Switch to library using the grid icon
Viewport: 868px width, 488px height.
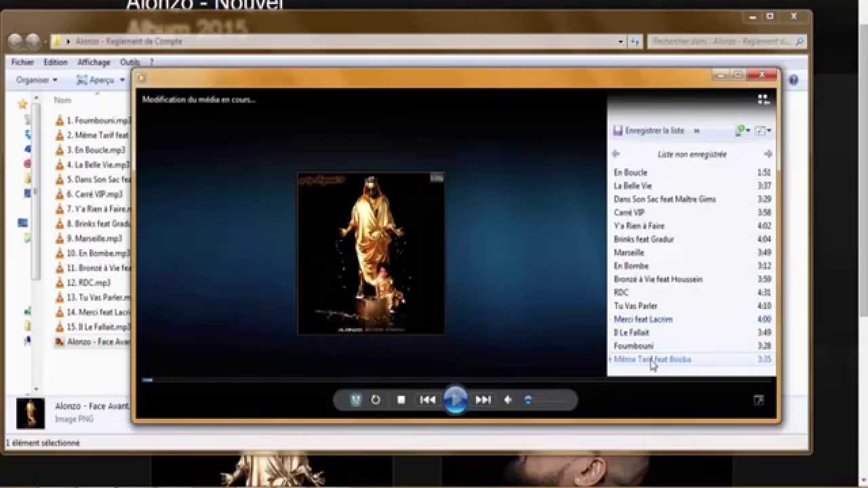(x=764, y=99)
